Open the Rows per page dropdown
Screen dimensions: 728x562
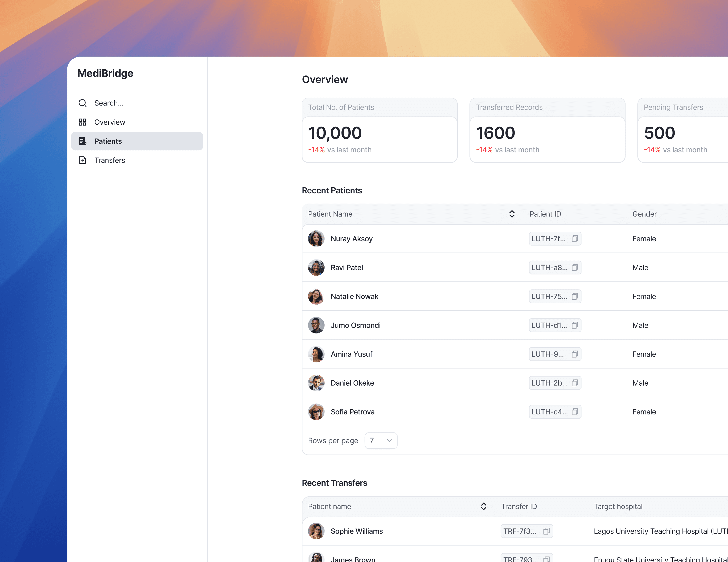381,441
